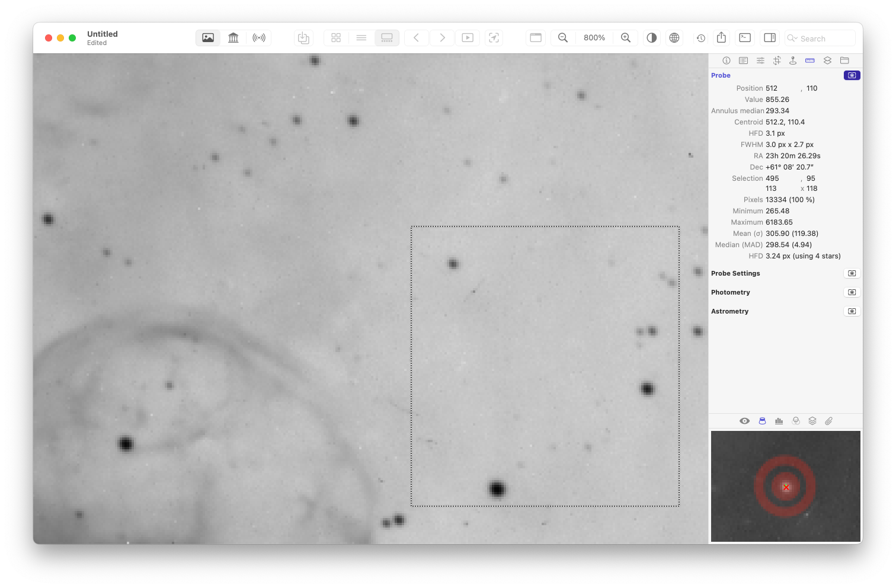Open the histogram icon in lower panel

pos(779,421)
